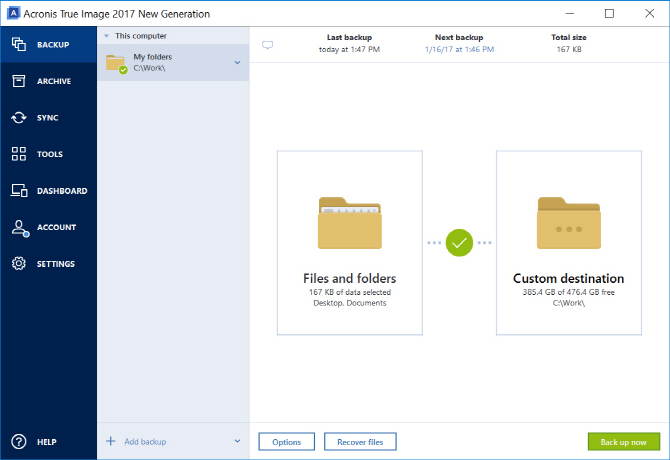Open the Tools grid icon
The image size is (670, 460).
[x=19, y=154]
